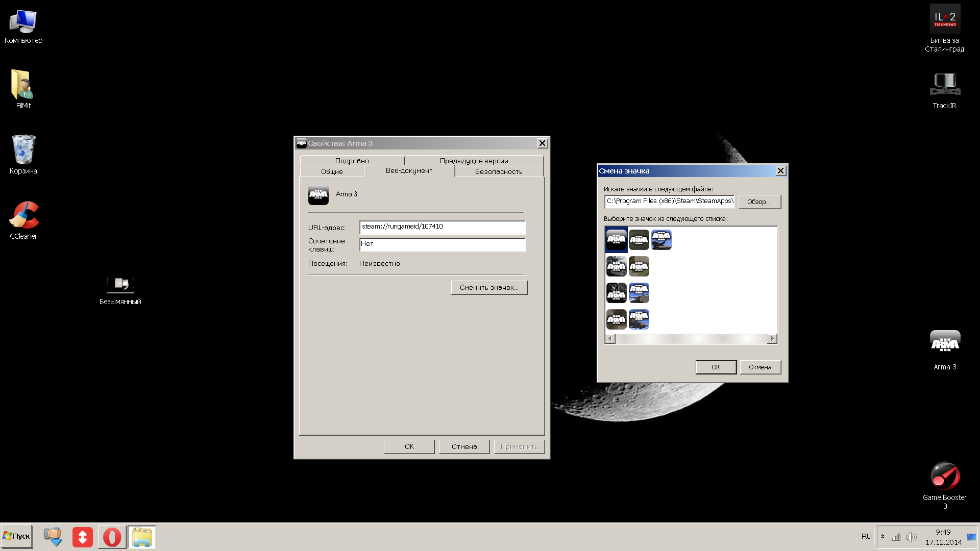Select the Веб-документ tab
980x551 pixels.
click(409, 171)
